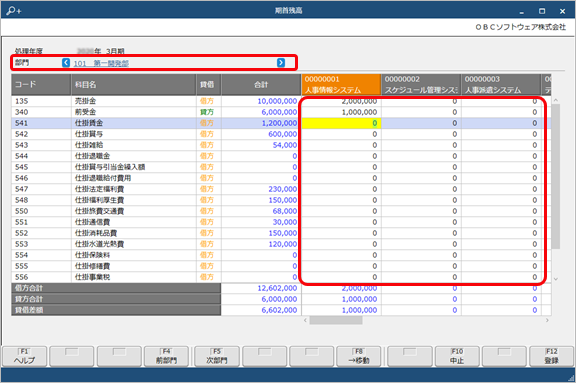Select the 仕掛水道光熱費 account name
576x383 pixels.
(x=99, y=244)
